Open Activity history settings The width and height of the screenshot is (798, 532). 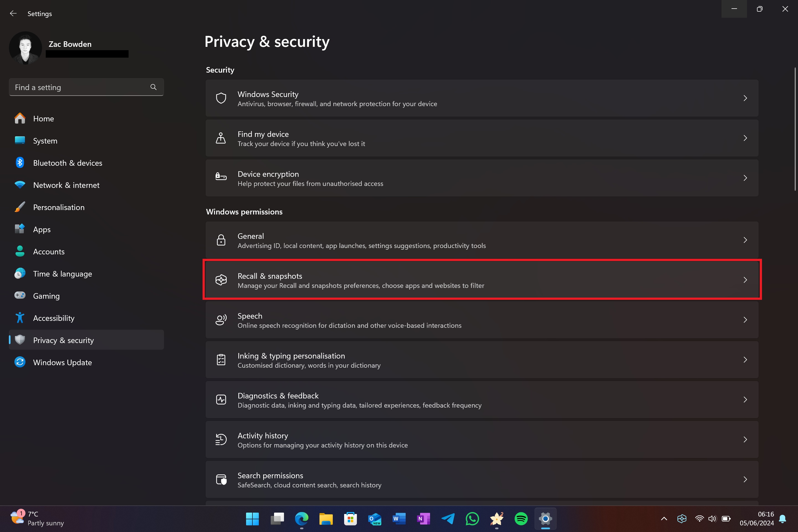coord(482,439)
